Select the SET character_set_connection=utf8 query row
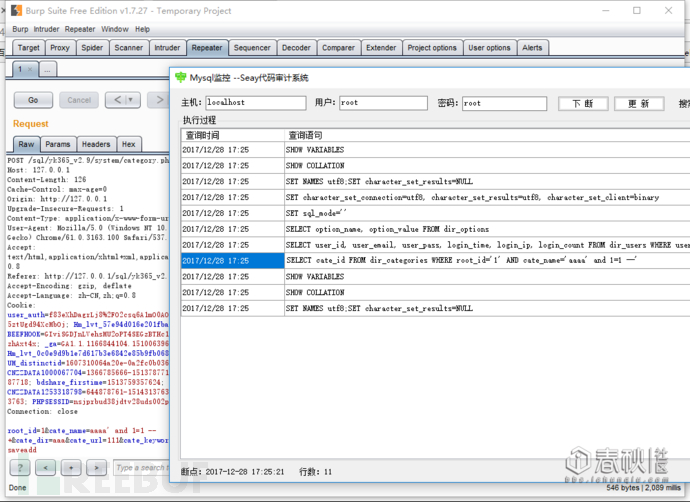The width and height of the screenshot is (690, 502). 435,197
